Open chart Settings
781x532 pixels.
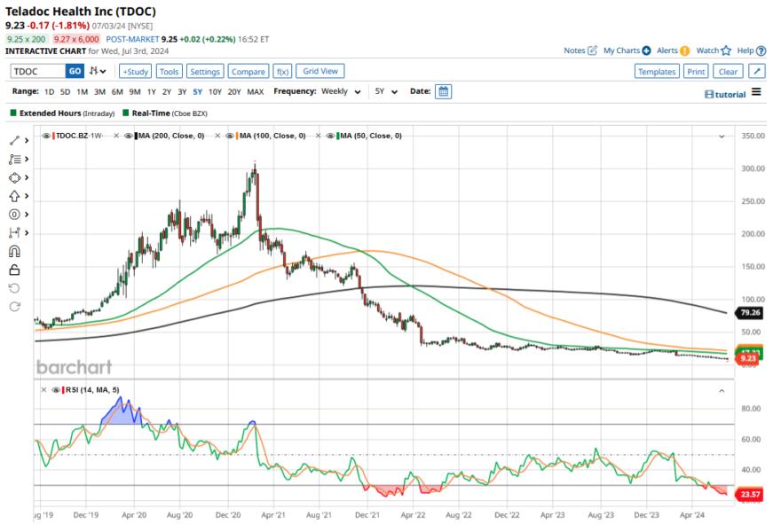(205, 71)
